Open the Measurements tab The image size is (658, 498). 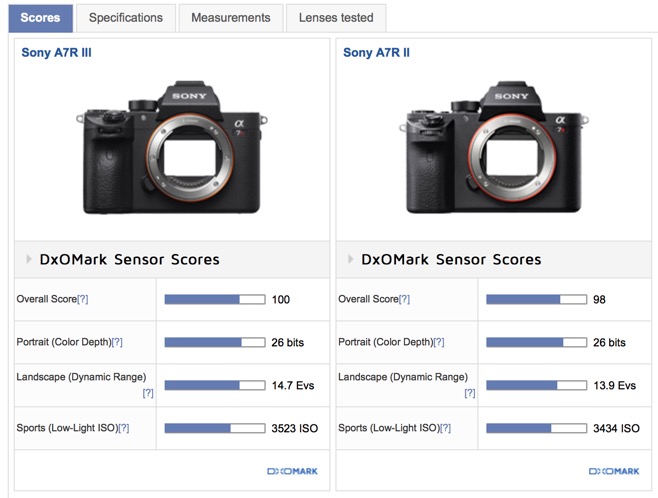(231, 18)
